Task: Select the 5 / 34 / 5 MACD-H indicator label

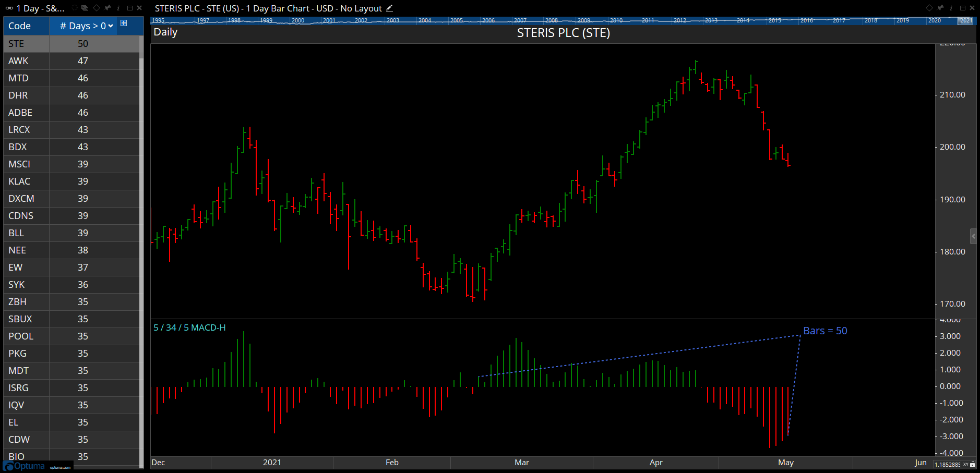Action: 189,328
